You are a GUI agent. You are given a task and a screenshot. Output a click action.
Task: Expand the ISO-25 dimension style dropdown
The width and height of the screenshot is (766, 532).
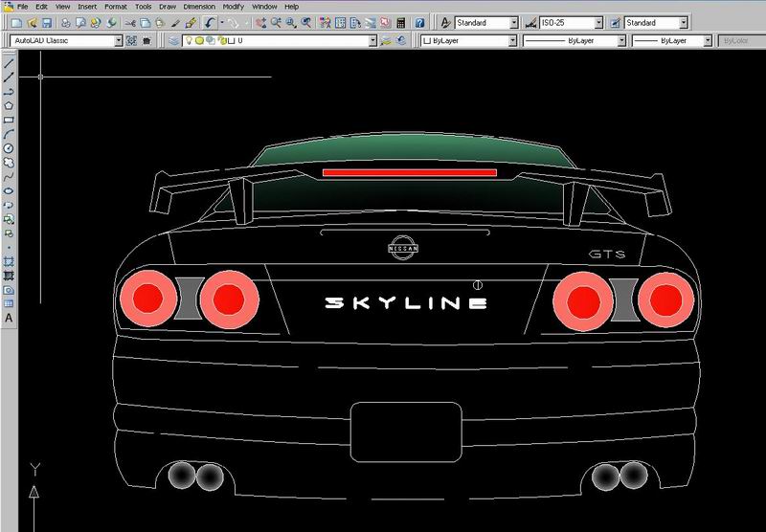point(598,21)
